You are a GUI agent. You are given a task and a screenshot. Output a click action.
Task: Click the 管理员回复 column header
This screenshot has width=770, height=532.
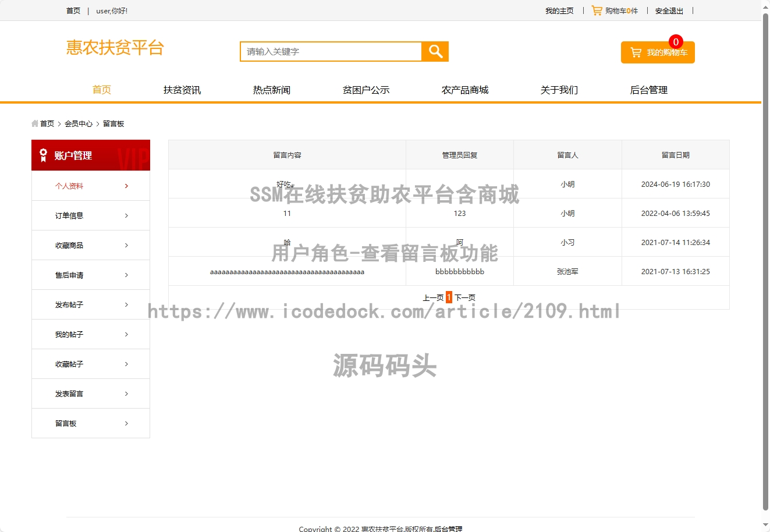460,155
